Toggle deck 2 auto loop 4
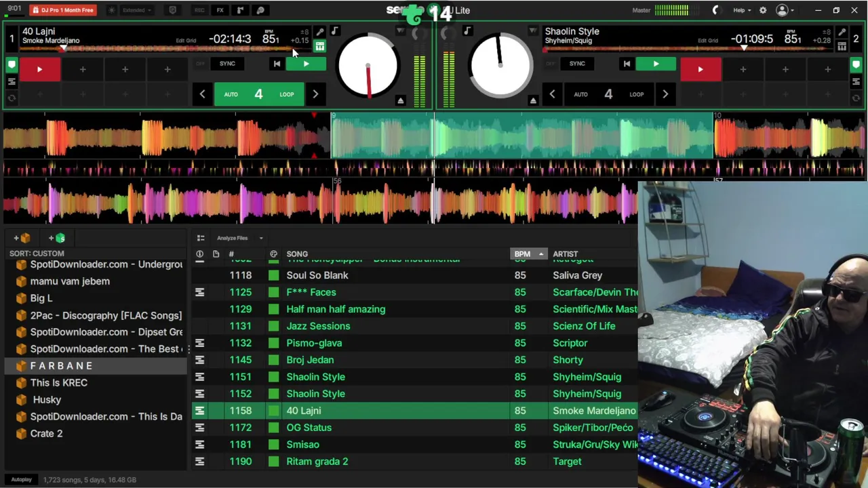This screenshot has height=488, width=868. pyautogui.click(x=608, y=94)
